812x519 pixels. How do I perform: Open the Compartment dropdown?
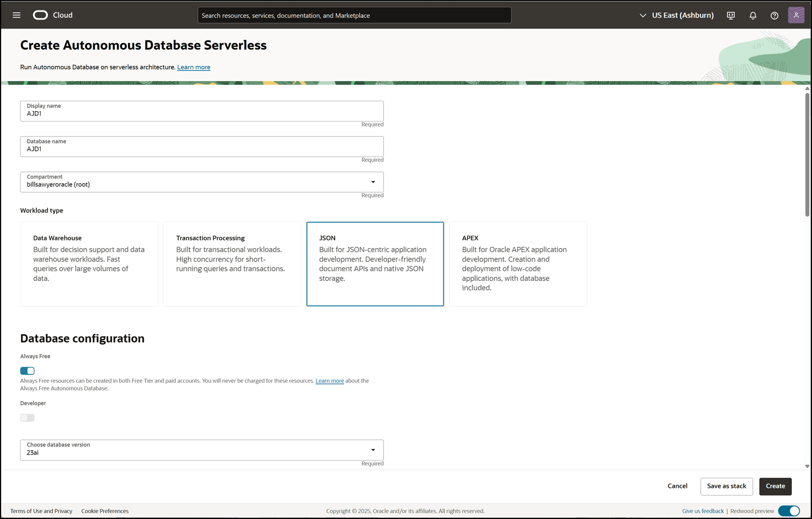click(x=202, y=182)
